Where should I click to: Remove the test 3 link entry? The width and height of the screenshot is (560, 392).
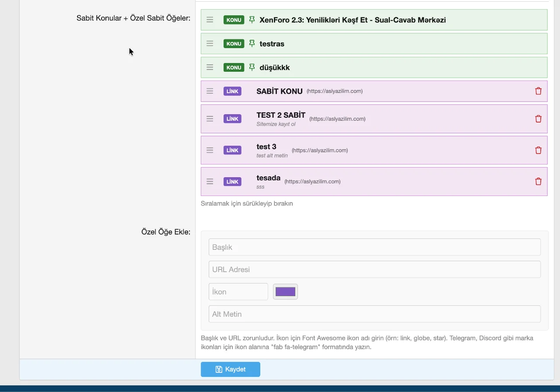tap(538, 150)
